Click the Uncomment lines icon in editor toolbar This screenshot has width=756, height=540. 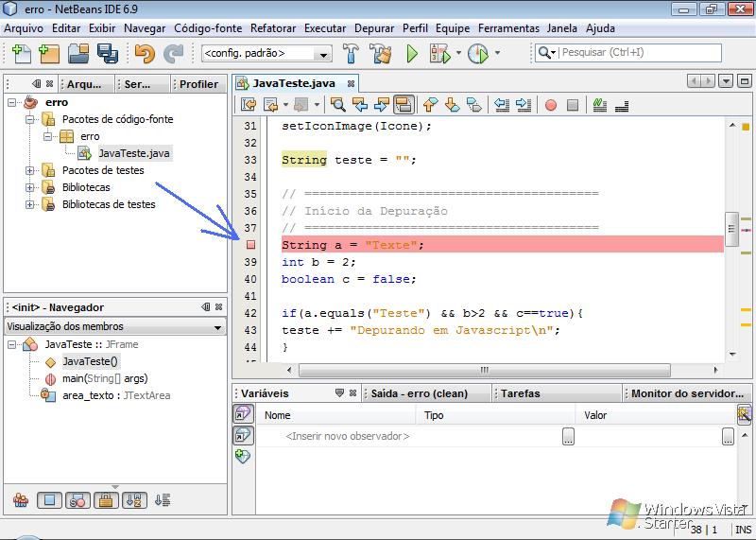point(622,106)
